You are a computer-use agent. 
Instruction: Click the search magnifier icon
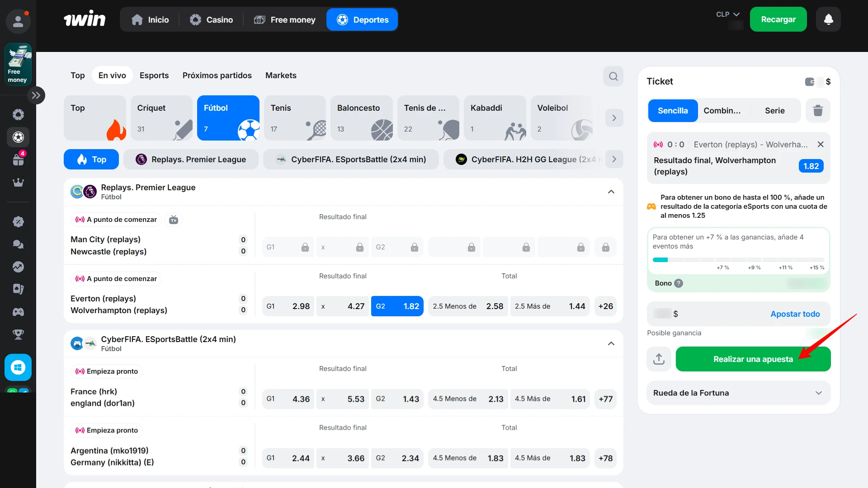tap(613, 76)
